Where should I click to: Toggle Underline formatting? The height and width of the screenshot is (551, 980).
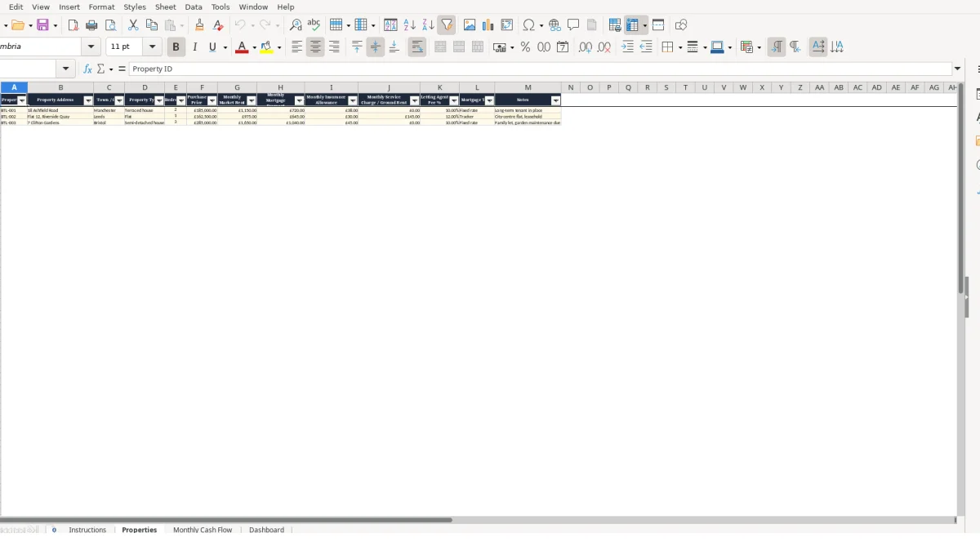tap(212, 47)
